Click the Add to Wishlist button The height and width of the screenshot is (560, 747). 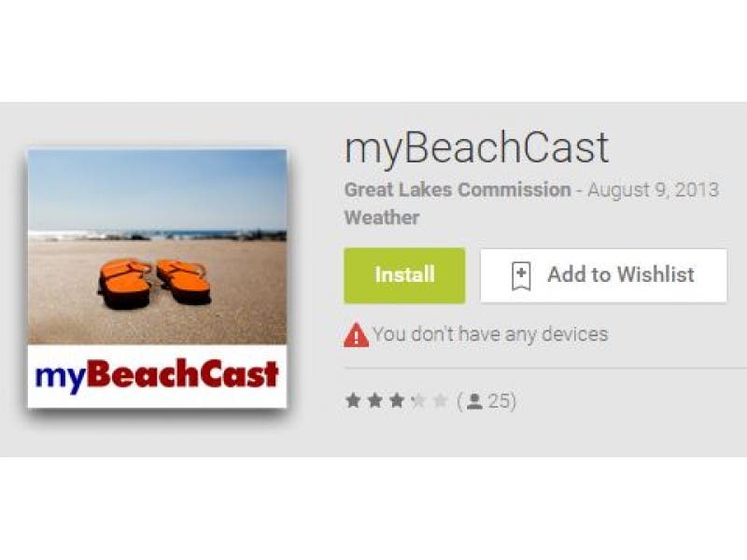(x=603, y=275)
